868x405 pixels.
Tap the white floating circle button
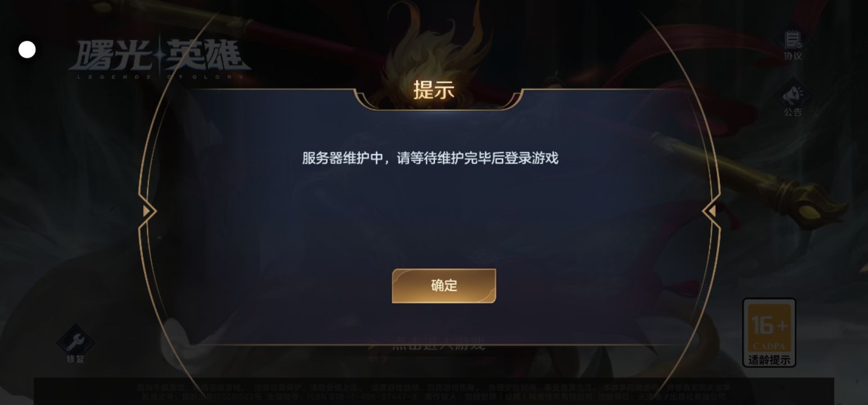point(27,49)
